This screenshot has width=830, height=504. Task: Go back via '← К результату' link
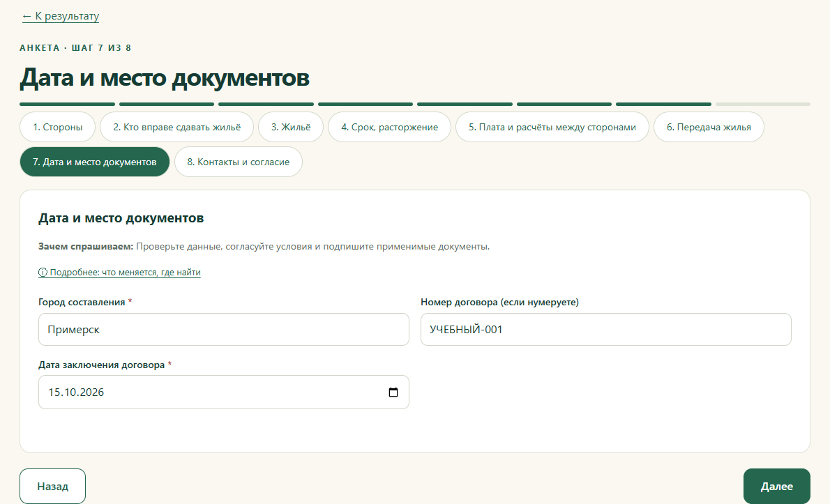click(x=61, y=16)
